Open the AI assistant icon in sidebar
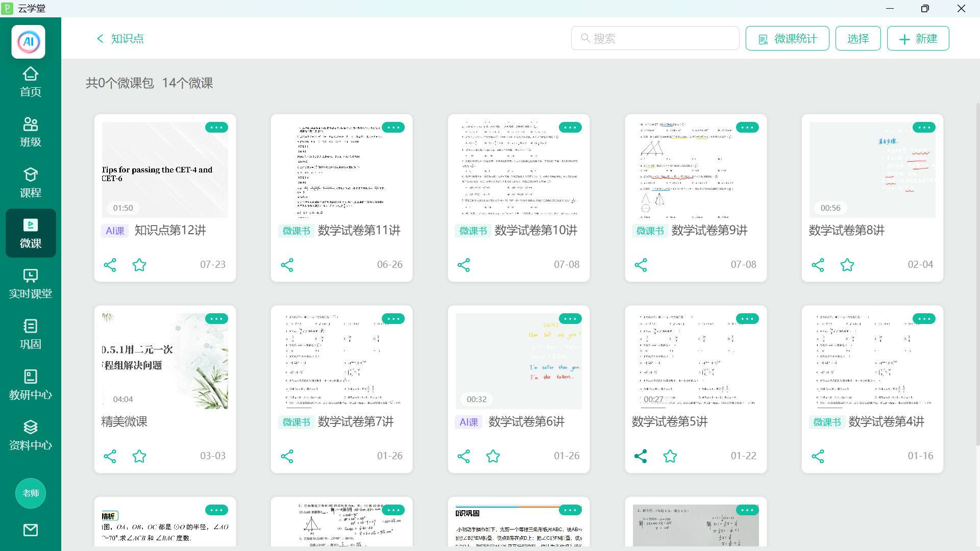980x551 pixels. (x=29, y=42)
